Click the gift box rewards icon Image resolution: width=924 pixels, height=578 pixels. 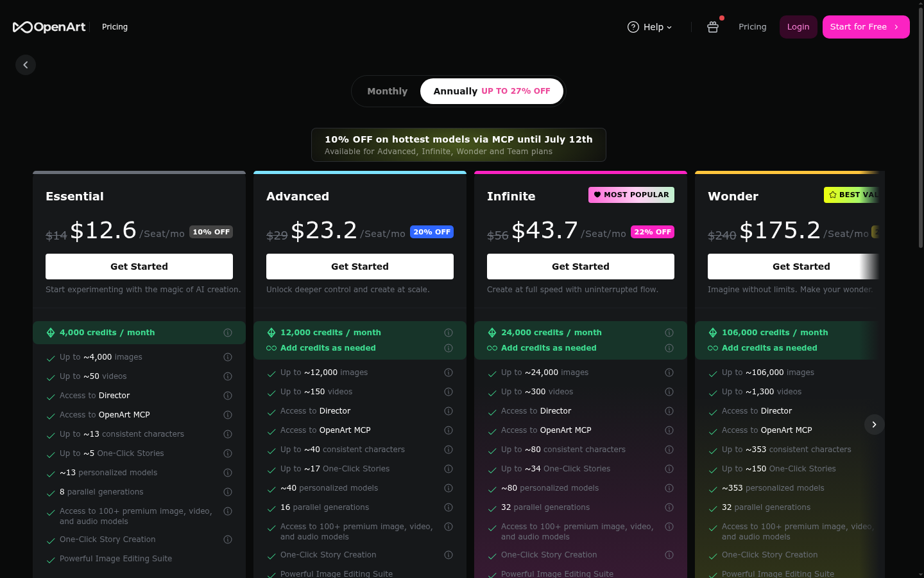[713, 27]
